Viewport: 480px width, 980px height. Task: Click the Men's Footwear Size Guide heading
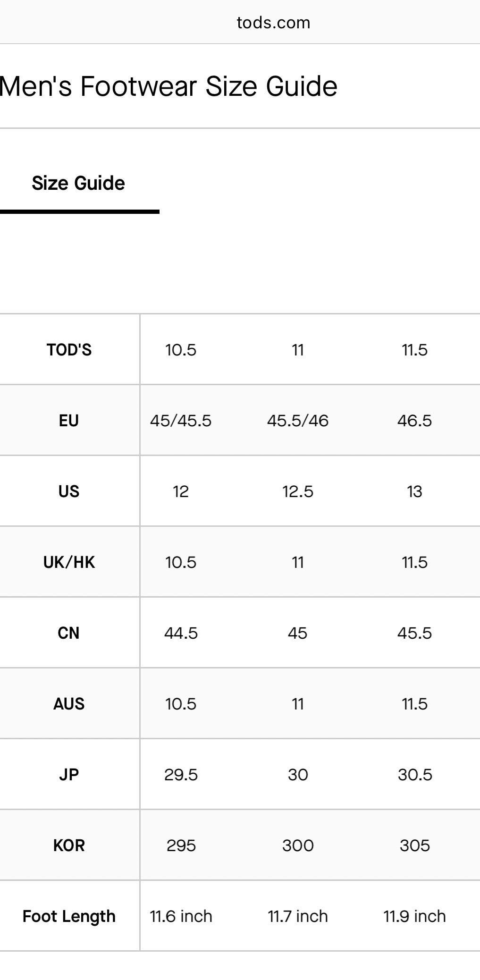tap(168, 86)
